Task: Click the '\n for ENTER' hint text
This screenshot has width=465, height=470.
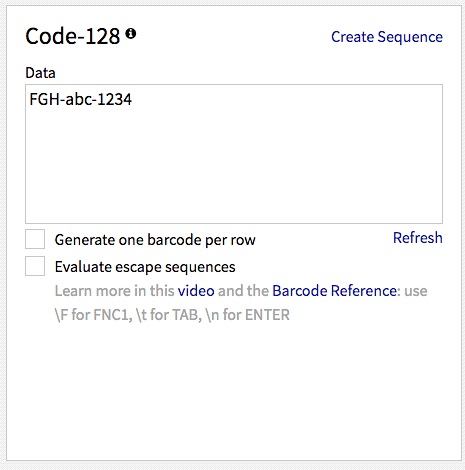Action: tap(248, 315)
